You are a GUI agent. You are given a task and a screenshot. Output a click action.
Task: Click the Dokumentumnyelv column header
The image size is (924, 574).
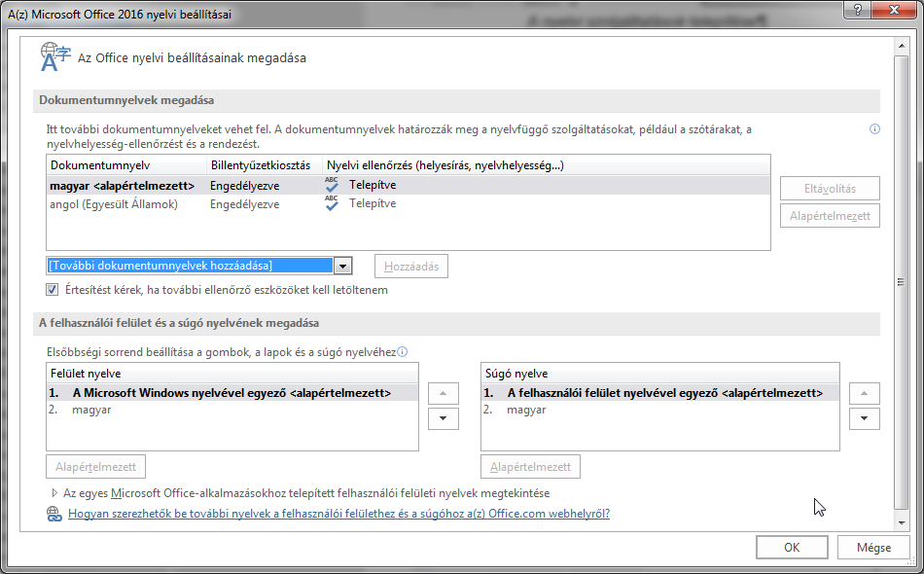[126, 165]
